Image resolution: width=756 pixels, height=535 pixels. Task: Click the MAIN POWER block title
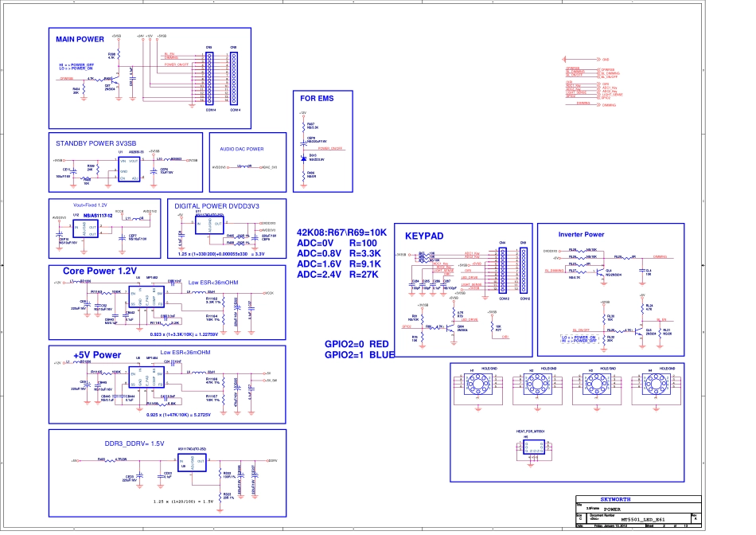point(80,39)
